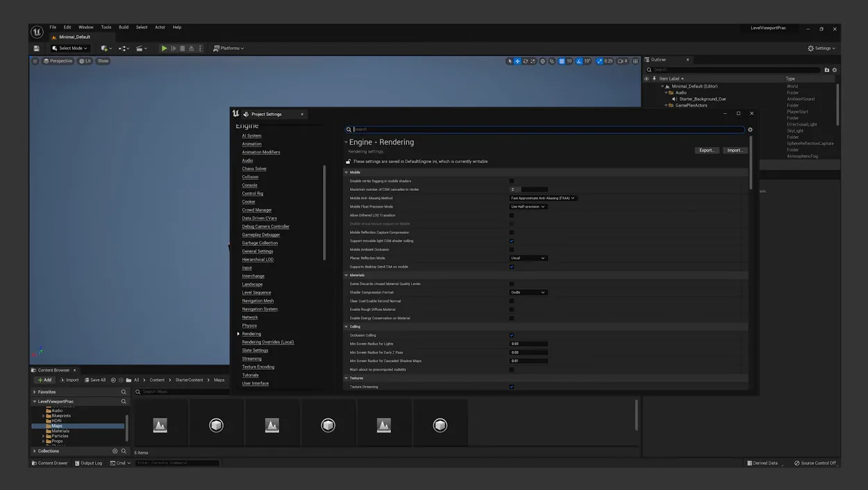
Task: Toggle rotation snapping angle icon
Action: 579,61
